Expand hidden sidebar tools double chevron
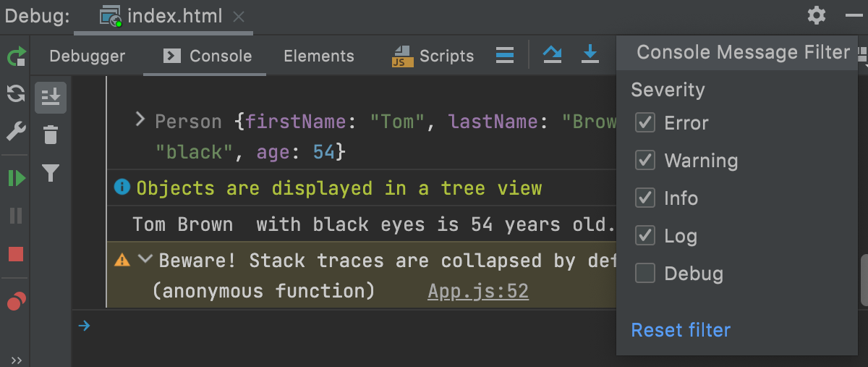Image resolution: width=868 pixels, height=367 pixels. 16,360
